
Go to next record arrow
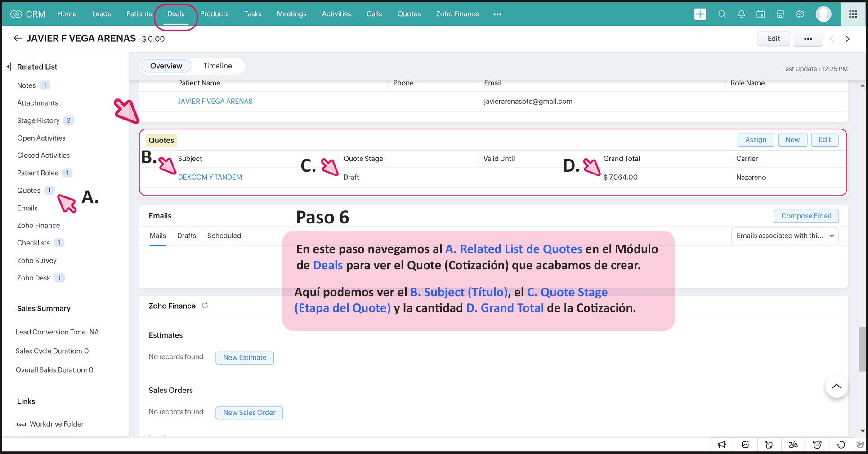tap(847, 39)
